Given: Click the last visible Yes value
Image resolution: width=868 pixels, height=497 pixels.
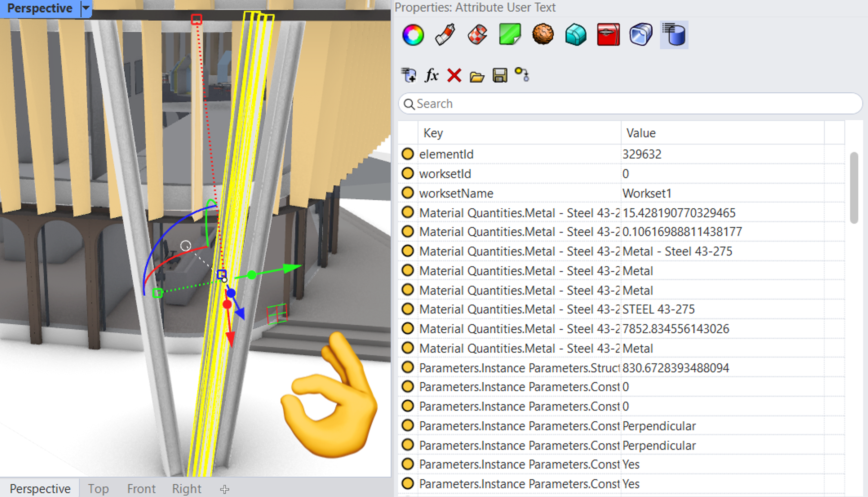Looking at the screenshot, I should pos(631,484).
